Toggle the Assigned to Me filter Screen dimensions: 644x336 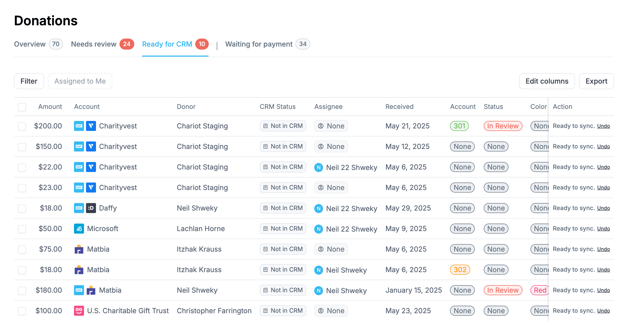[x=80, y=81]
